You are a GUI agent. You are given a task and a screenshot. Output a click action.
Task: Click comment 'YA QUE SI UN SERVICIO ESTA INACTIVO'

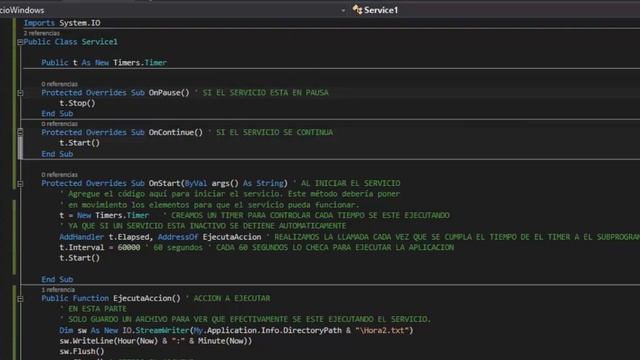coord(203,226)
